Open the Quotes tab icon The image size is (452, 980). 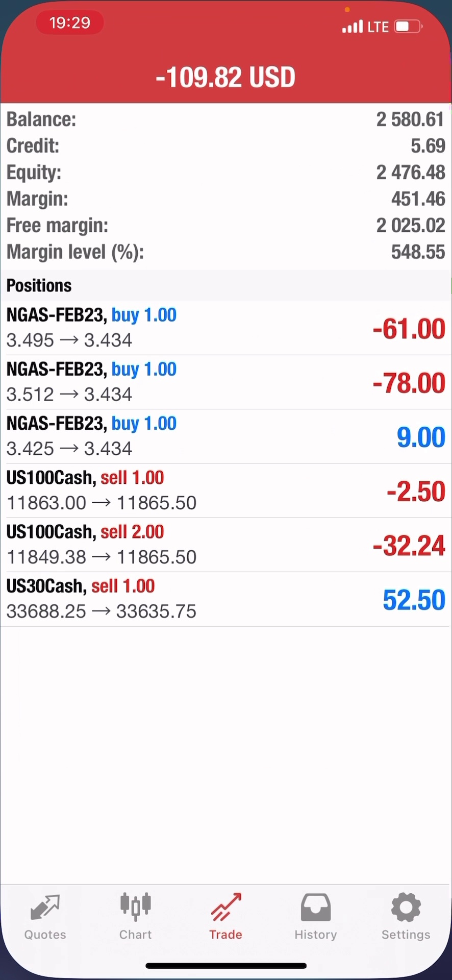coord(45,908)
